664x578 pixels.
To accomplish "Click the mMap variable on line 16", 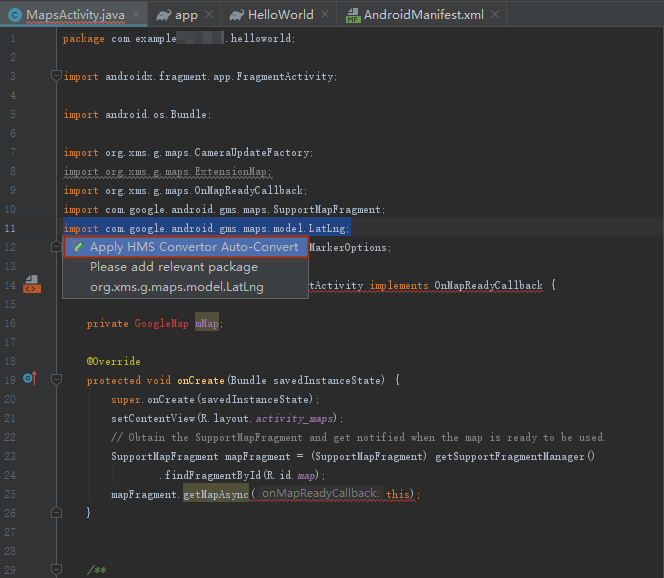I will point(207,324).
